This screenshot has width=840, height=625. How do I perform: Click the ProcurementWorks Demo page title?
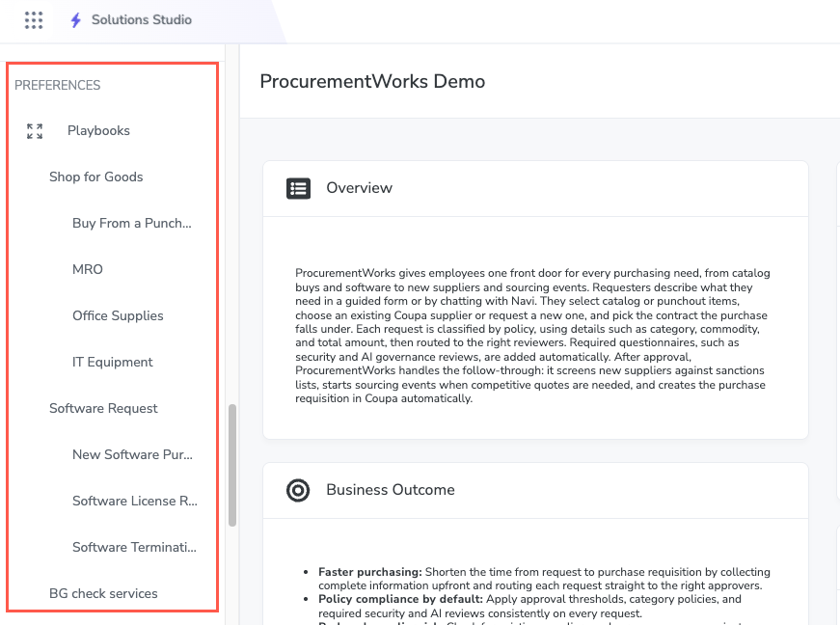tap(372, 81)
